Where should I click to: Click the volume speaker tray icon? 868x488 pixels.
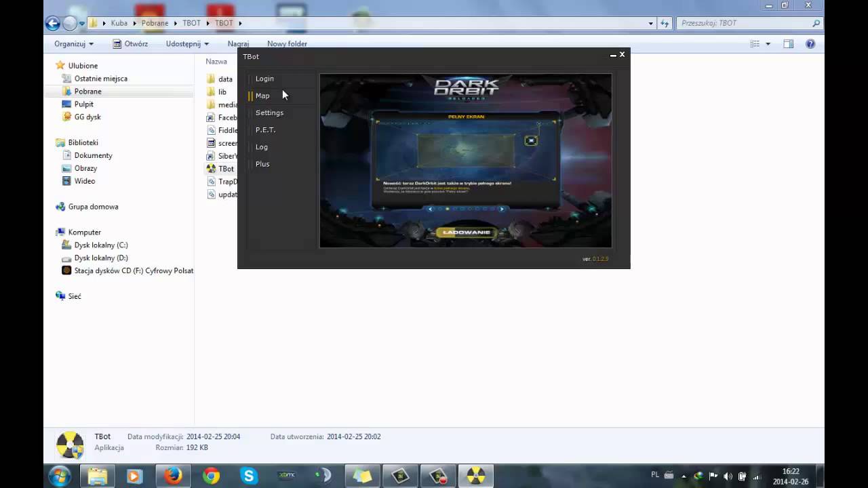pyautogui.click(x=728, y=476)
